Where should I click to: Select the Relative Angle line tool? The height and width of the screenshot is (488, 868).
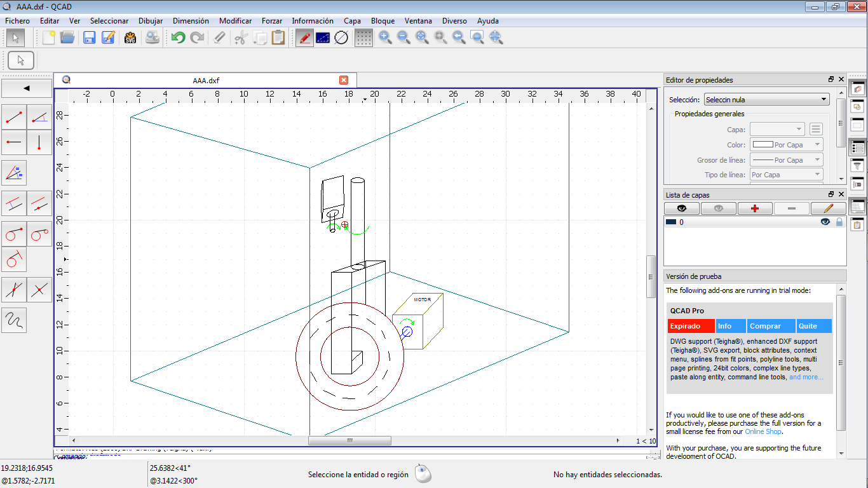[x=14, y=290]
